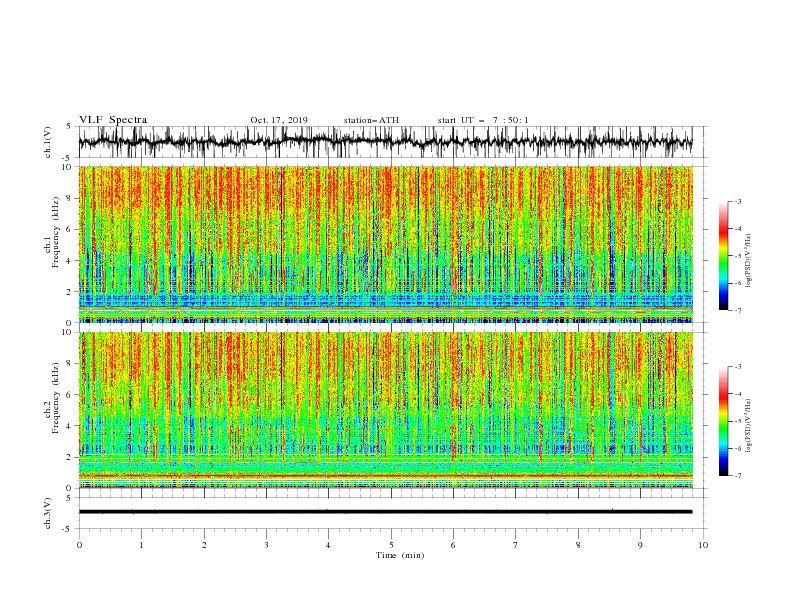Click the "Time (min)" axis label
The width and height of the screenshot is (792, 612).
tap(400, 555)
